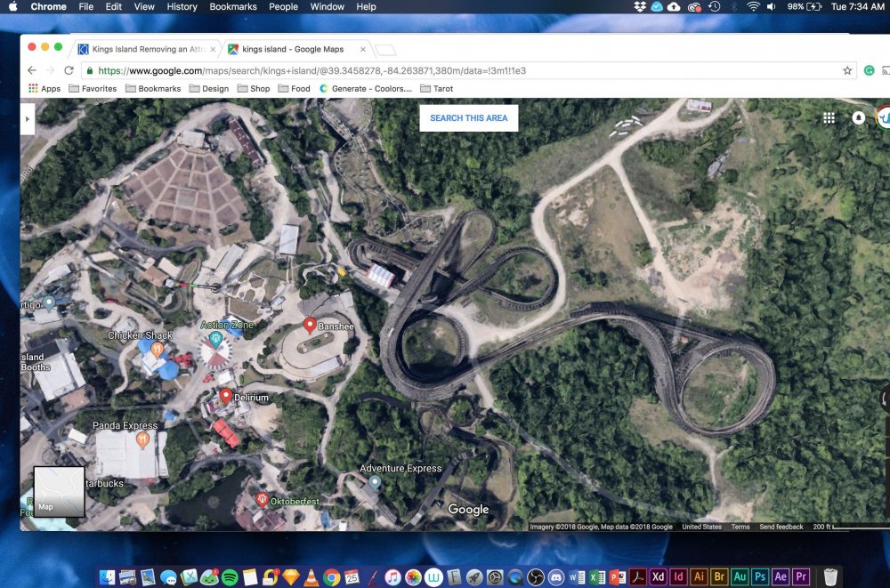The height and width of the screenshot is (588, 890).
Task: Switch to Map view thumbnail
Action: point(59,492)
